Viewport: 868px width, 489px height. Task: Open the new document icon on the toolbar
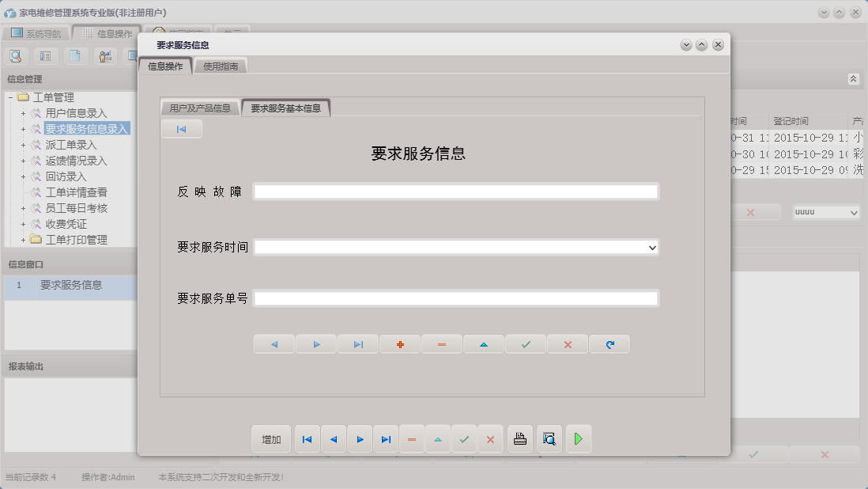(74, 56)
